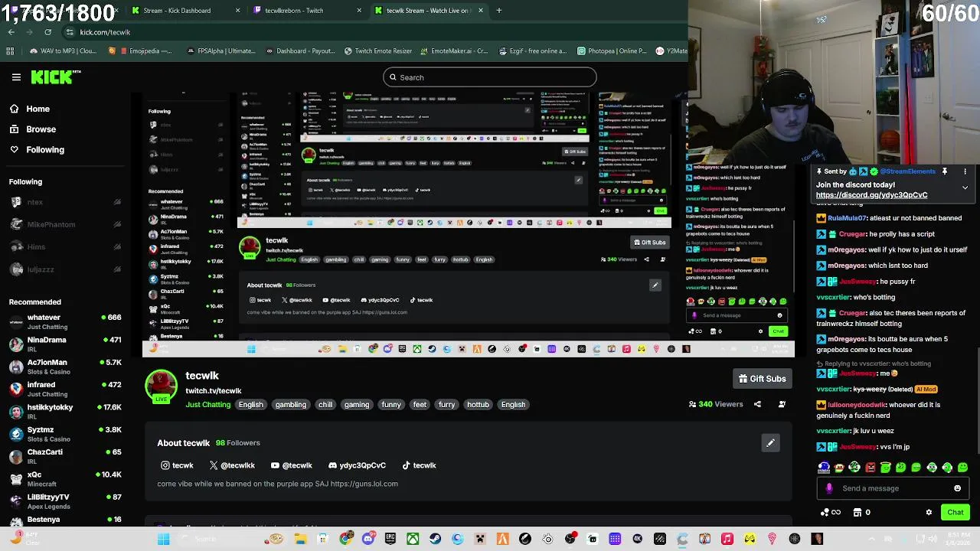Screen dimensions: 980x551
Task: Open @tecwlkk X profile link
Action: pos(231,465)
